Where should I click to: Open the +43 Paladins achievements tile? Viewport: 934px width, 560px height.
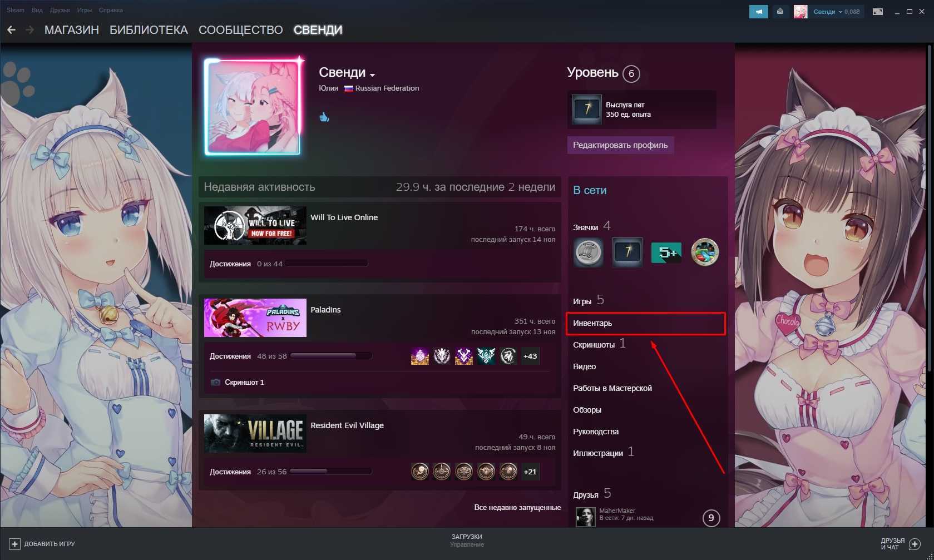click(530, 356)
